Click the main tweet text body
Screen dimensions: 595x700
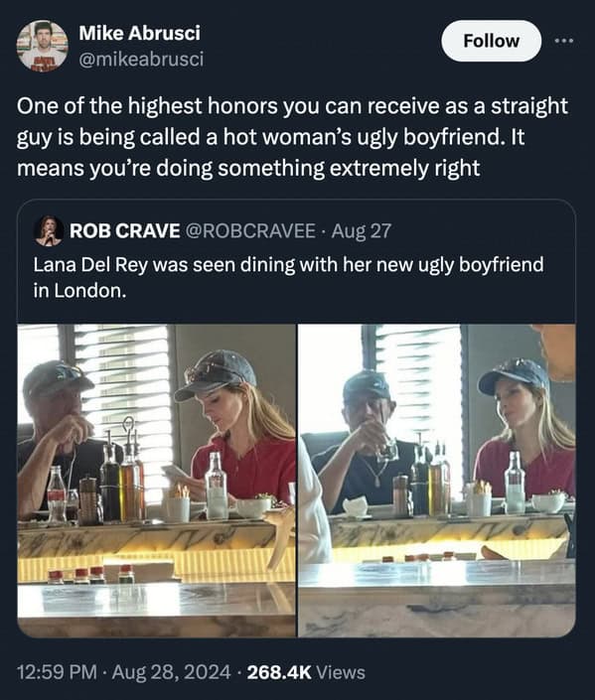[293, 137]
